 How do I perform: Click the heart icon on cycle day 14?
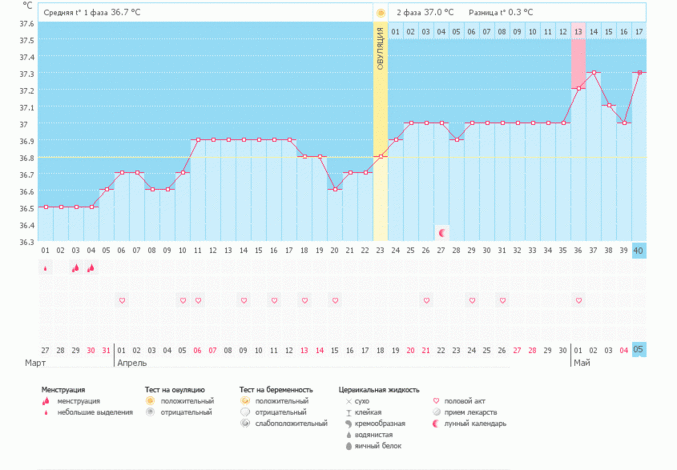pyautogui.click(x=244, y=300)
